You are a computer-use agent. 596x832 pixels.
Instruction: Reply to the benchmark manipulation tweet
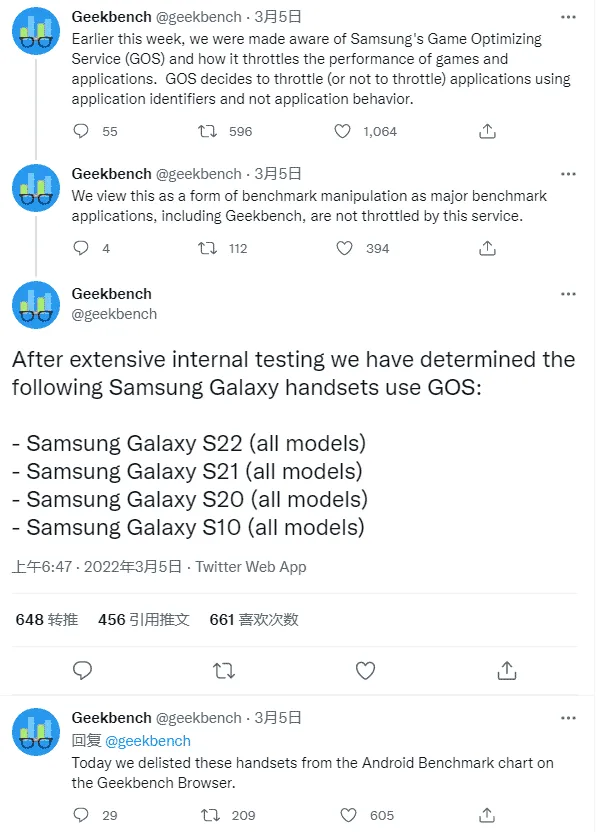pos(80,248)
